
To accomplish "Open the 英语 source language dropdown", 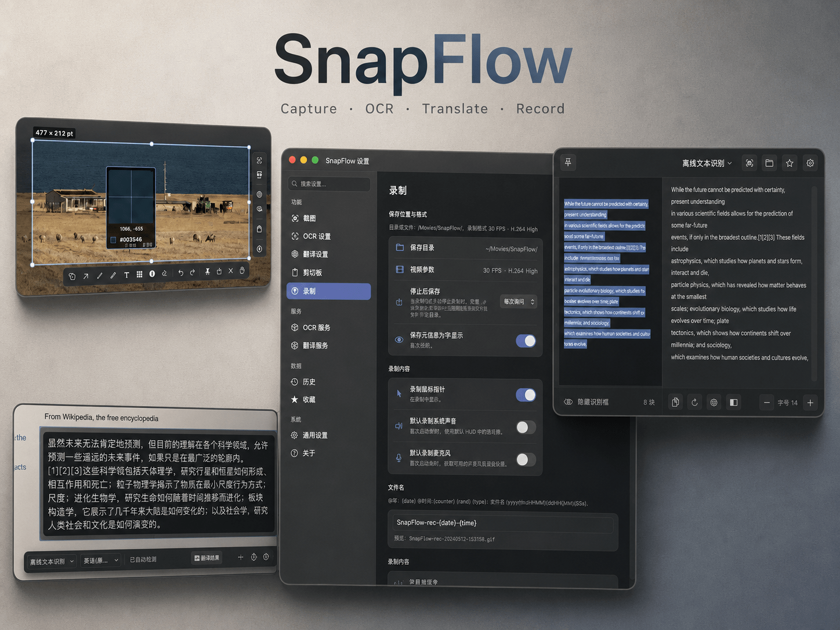I will coord(101,560).
